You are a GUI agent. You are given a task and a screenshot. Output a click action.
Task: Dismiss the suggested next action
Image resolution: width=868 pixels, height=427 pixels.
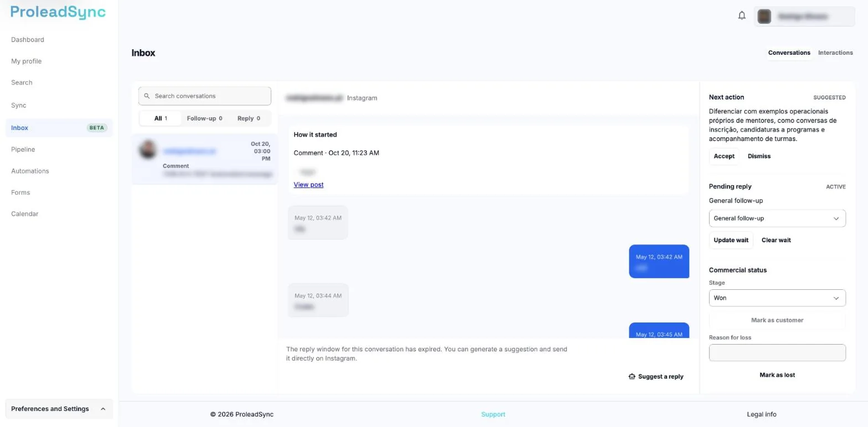click(759, 157)
